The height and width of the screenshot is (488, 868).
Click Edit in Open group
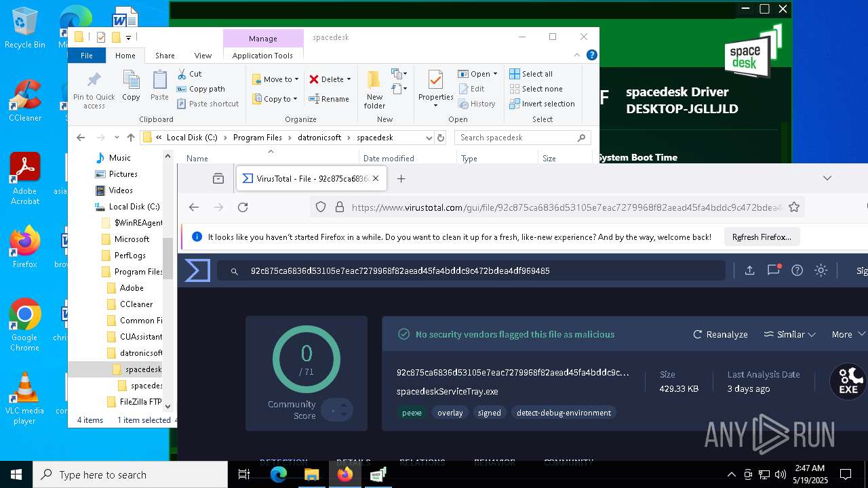pos(471,89)
